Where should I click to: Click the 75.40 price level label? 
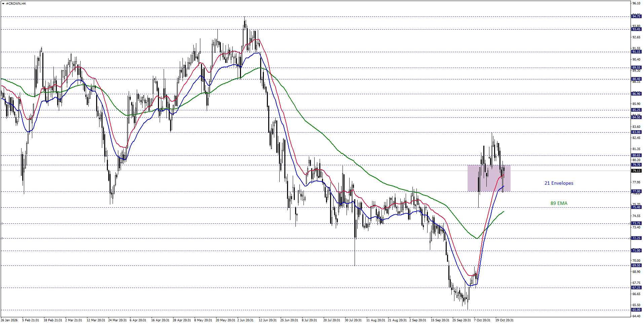pos(636,207)
